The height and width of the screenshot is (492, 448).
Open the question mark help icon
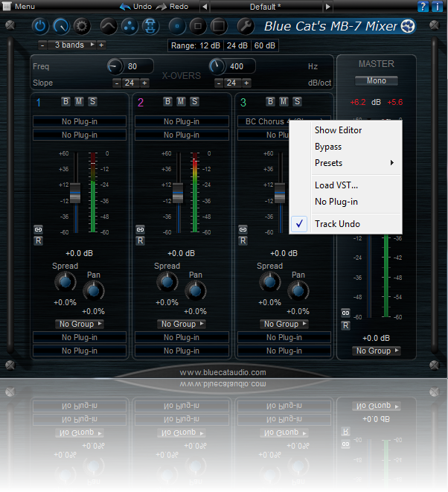tap(423, 6)
